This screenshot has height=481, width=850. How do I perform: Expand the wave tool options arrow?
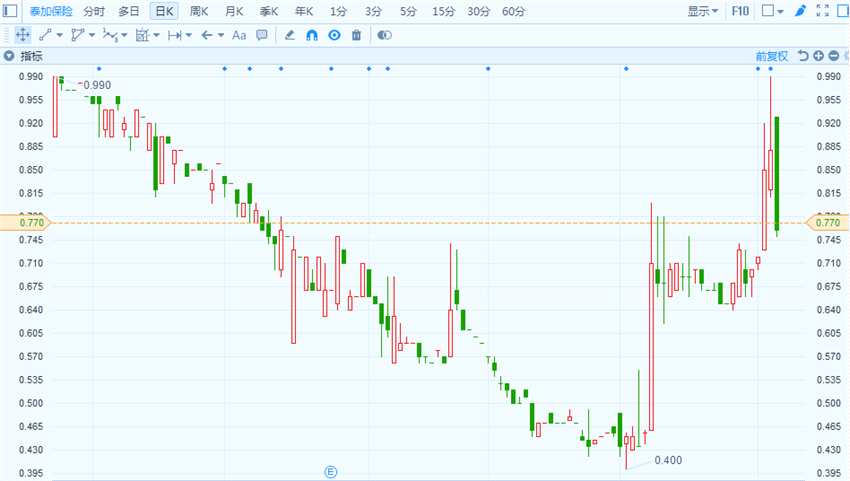pyautogui.click(x=124, y=35)
